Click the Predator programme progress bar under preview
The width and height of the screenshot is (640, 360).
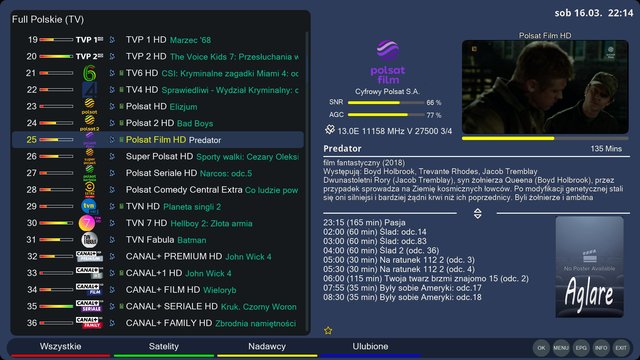click(545, 138)
